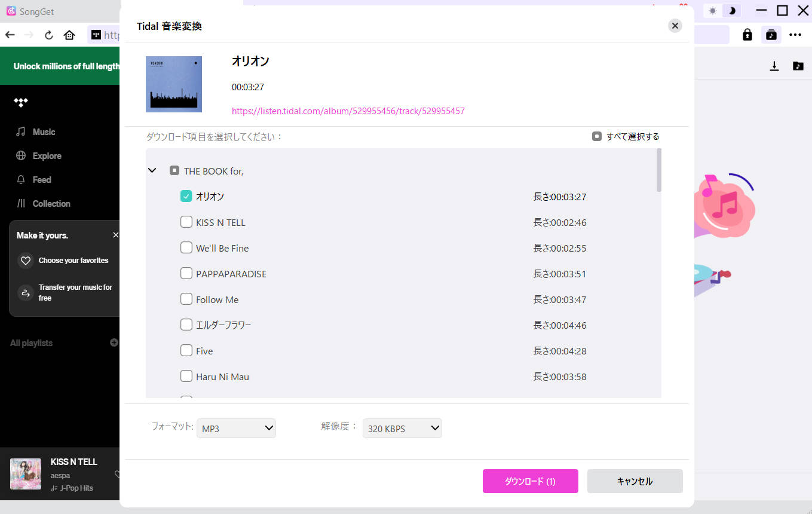Open the output music folder icon

coord(798,66)
